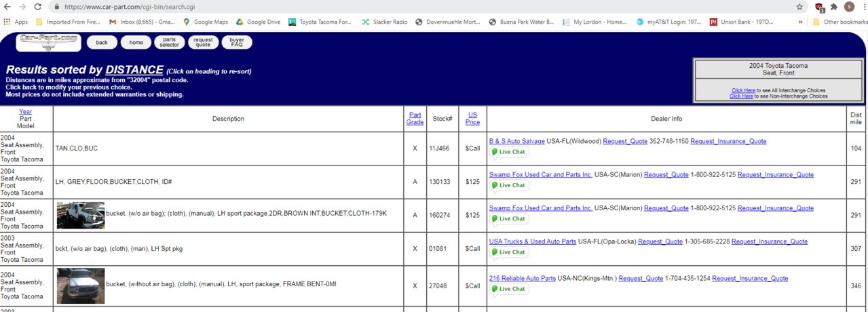Click Here to see All Interchange Choices
This screenshot has height=312, width=868.
coord(743,90)
